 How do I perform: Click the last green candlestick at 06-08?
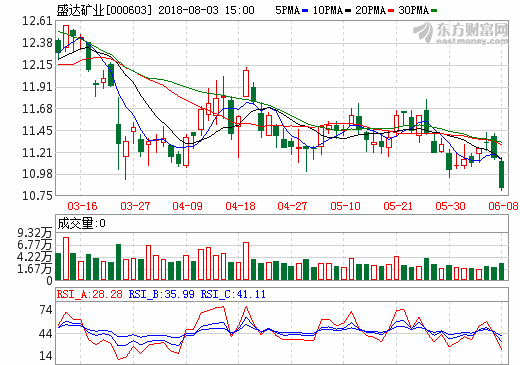(501, 174)
